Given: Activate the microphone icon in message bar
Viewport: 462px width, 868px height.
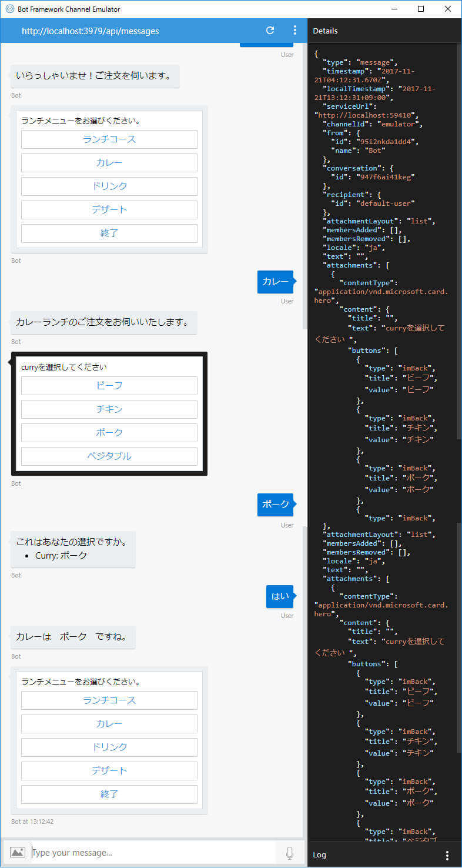Looking at the screenshot, I should tap(290, 853).
